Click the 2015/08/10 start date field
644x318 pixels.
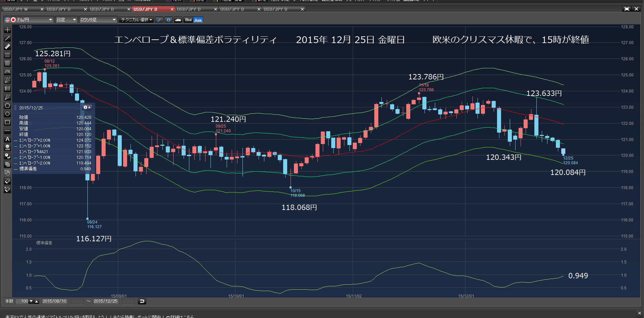(54, 301)
